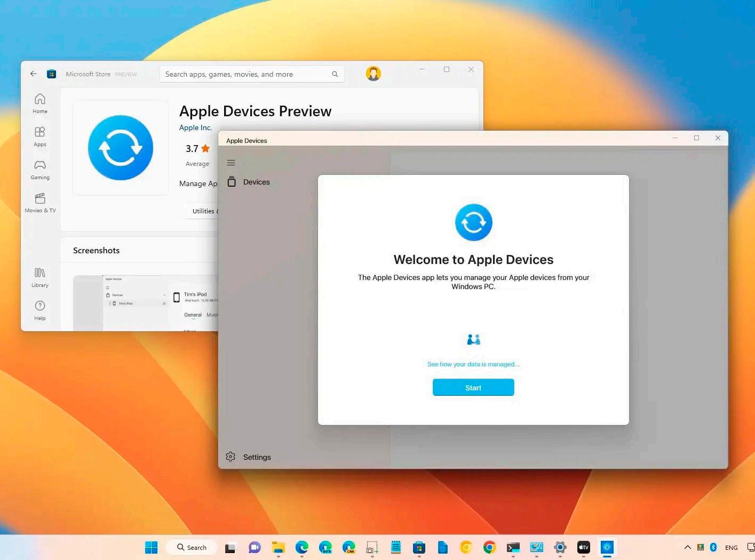Open Library in Microsoft Store sidebar
The height and width of the screenshot is (560, 755).
click(40, 277)
